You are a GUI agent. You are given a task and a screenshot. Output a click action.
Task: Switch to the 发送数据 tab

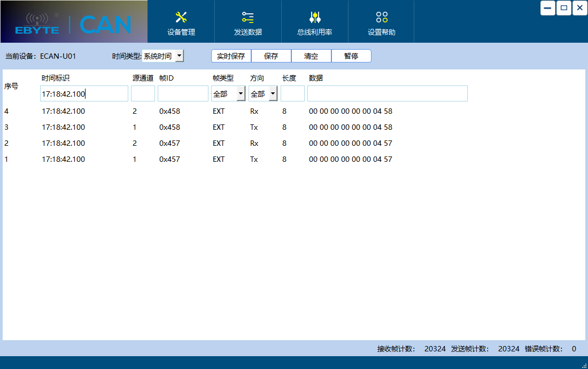click(247, 22)
